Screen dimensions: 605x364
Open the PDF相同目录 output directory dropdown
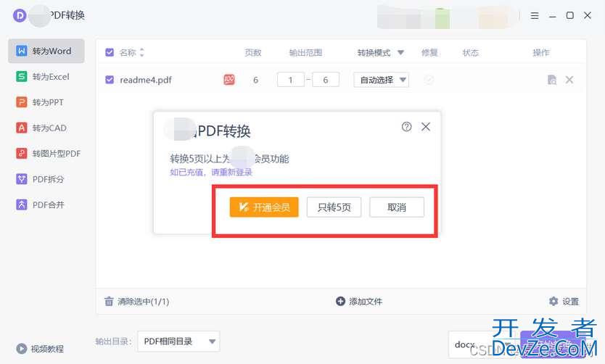click(x=212, y=341)
